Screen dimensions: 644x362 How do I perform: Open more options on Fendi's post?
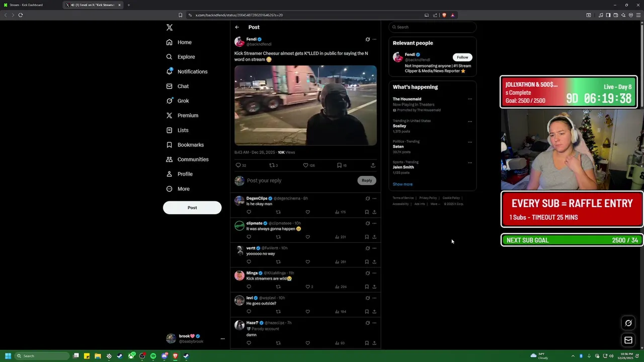click(x=374, y=39)
